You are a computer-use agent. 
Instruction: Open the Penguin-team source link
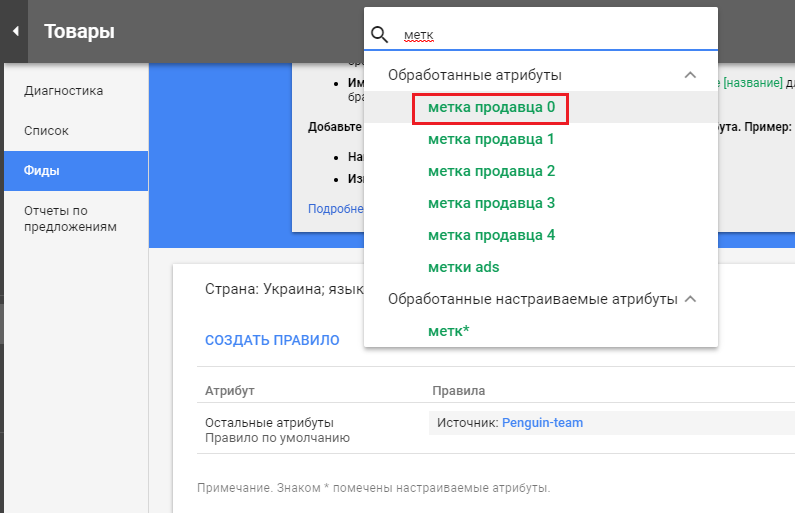pos(542,423)
